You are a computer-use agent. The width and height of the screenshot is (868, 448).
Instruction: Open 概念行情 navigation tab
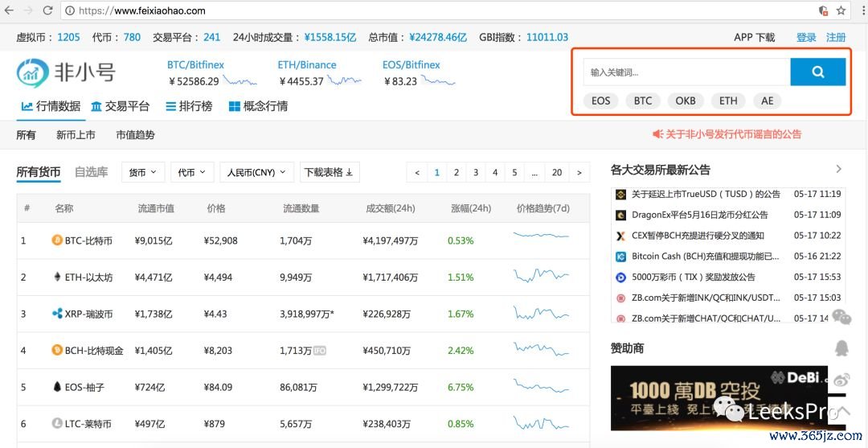coord(258,106)
